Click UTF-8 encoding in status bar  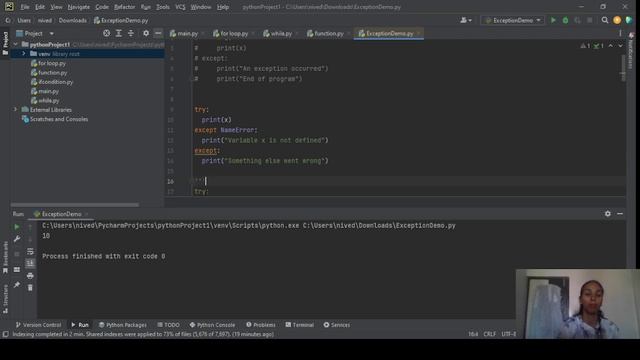(x=509, y=334)
